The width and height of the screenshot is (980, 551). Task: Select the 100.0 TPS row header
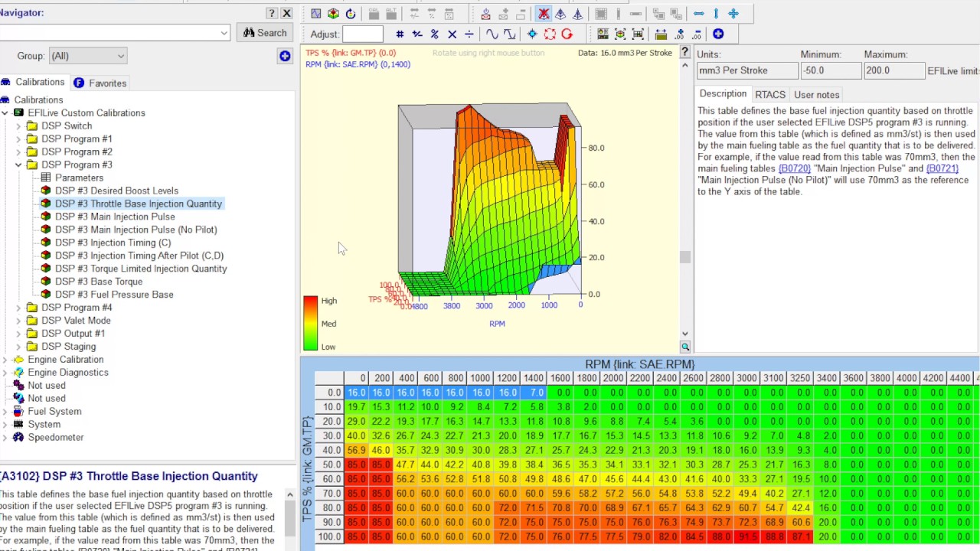(x=329, y=537)
